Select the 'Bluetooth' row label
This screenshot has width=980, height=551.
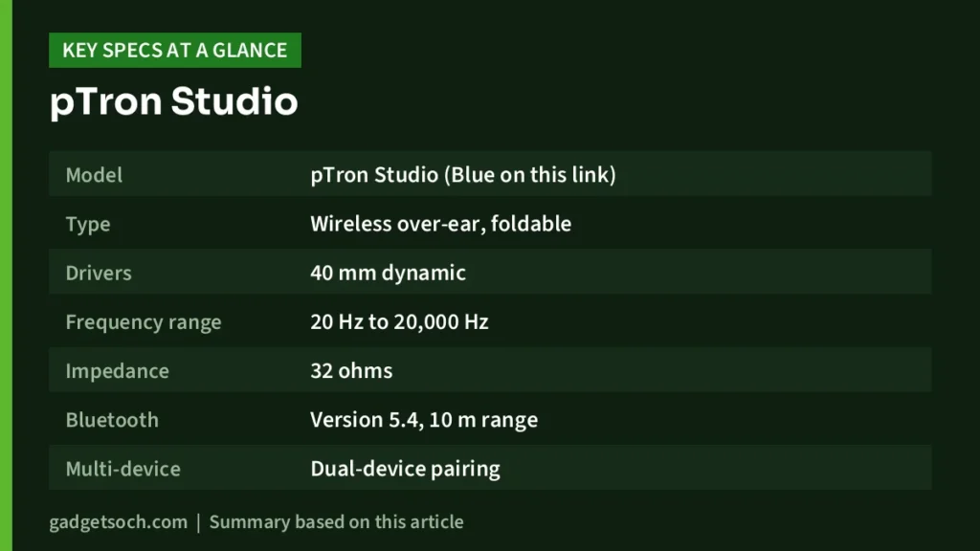[x=112, y=420]
